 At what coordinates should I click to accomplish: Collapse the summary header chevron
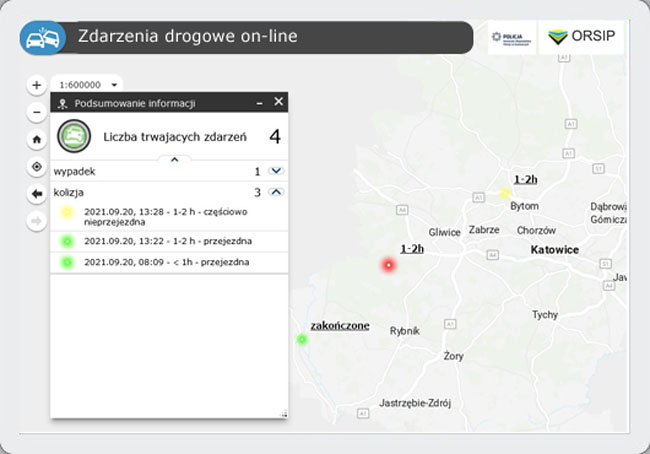(173, 159)
